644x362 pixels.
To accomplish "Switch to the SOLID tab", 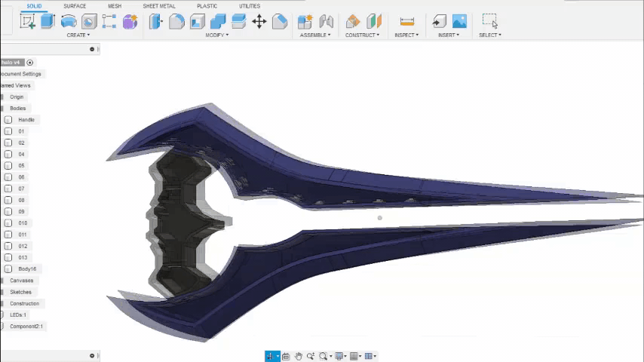I will [34, 6].
